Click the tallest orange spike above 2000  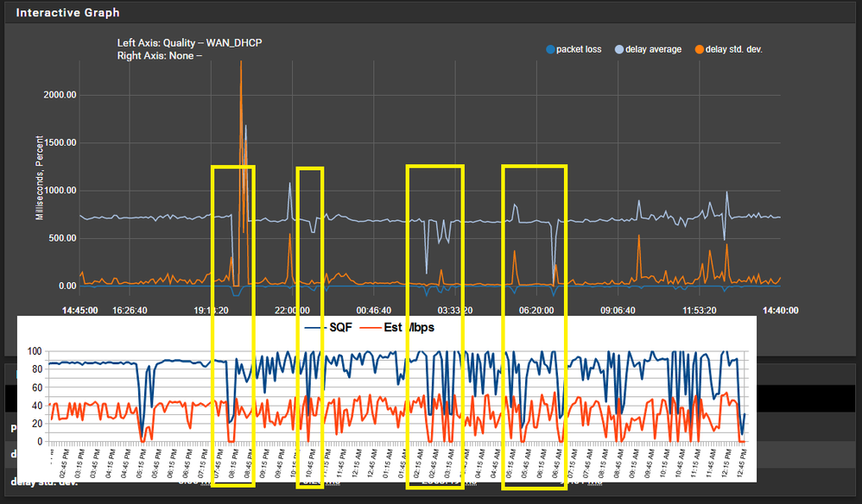tap(241, 65)
